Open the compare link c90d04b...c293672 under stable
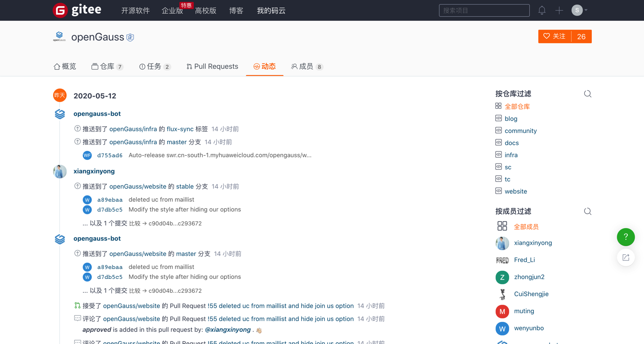 pyautogui.click(x=175, y=224)
